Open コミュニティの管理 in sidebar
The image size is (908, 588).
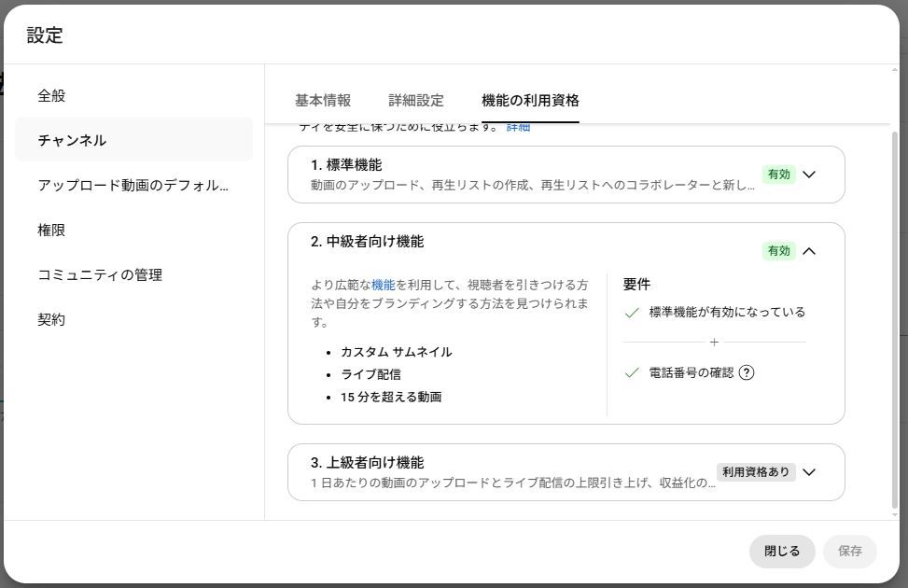point(100,274)
